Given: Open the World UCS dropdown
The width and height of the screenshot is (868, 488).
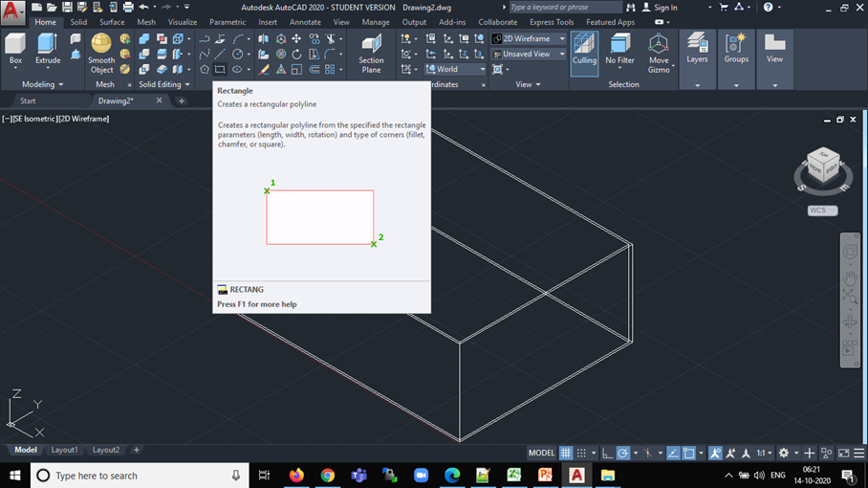Looking at the screenshot, I should coord(455,69).
